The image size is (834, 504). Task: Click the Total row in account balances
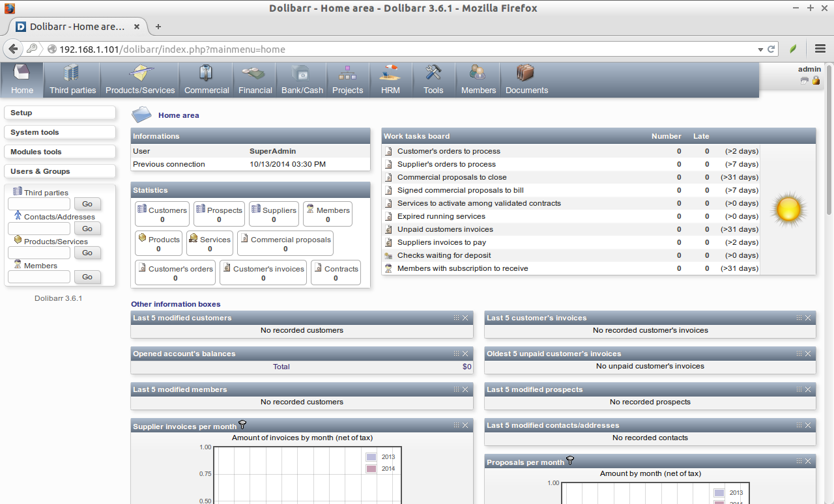302,367
